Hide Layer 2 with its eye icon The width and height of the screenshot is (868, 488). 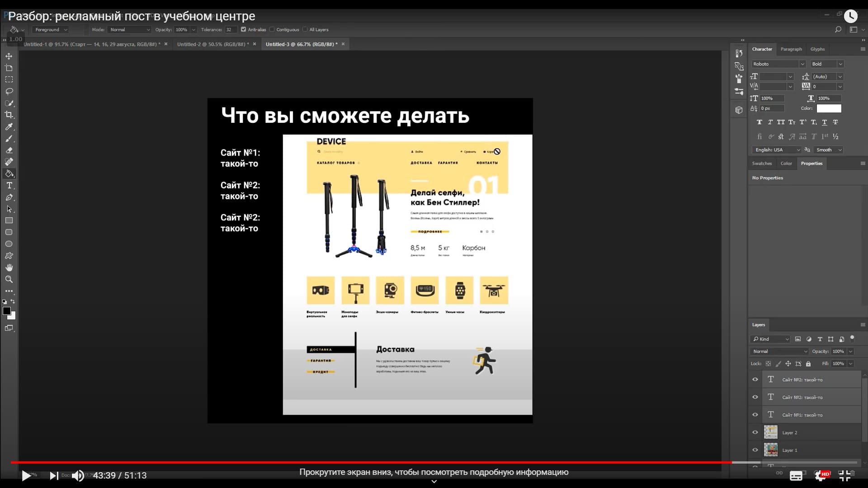click(755, 432)
